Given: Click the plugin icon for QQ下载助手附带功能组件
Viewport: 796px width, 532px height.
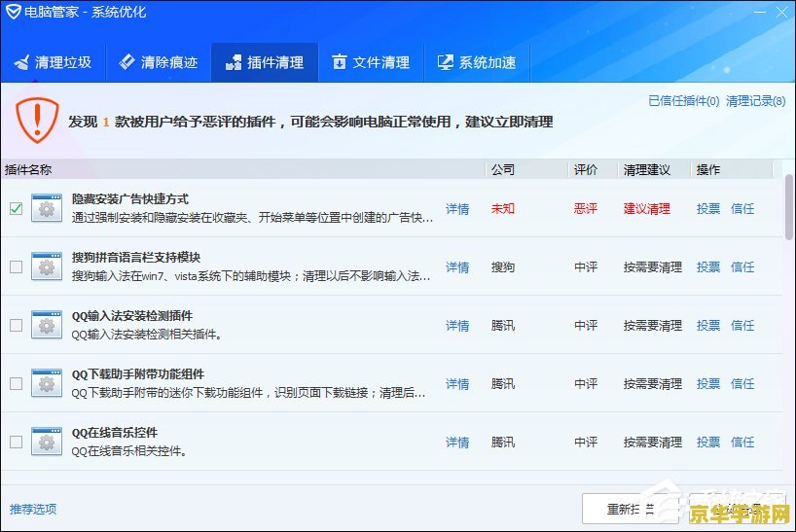Looking at the screenshot, I should click(x=47, y=383).
